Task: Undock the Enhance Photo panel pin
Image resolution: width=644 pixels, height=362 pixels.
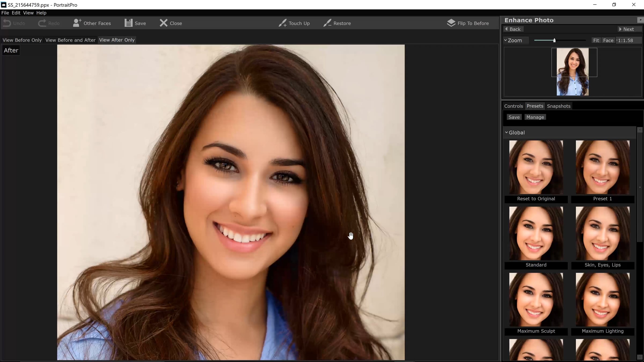Action: click(x=640, y=20)
